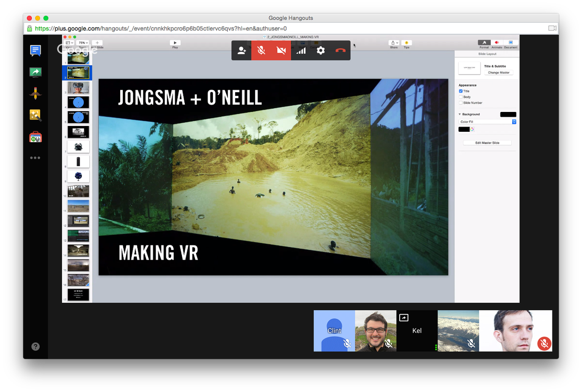Click the Change Master button
The width and height of the screenshot is (582, 392).
click(x=499, y=72)
